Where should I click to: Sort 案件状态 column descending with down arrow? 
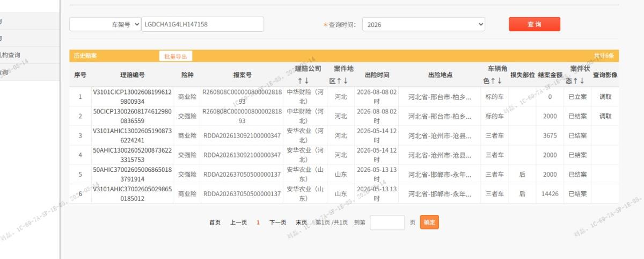click(x=582, y=81)
